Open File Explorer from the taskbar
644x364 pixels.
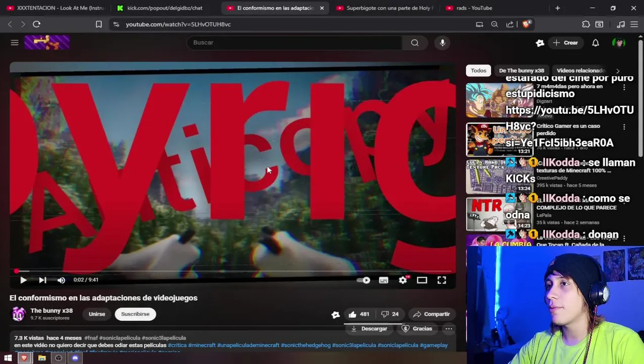pos(42,358)
